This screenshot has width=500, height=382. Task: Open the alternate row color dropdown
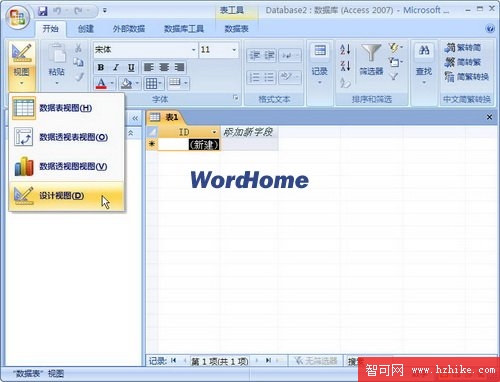coord(186,83)
